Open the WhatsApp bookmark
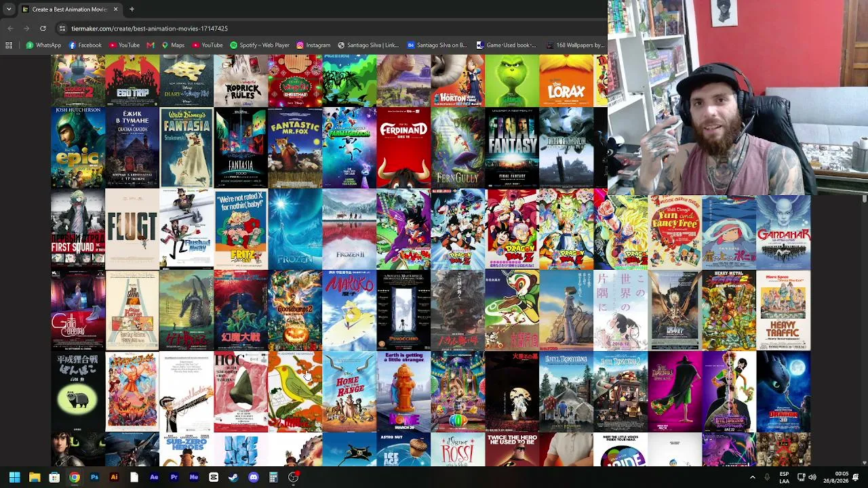Image resolution: width=868 pixels, height=488 pixels. [x=43, y=45]
